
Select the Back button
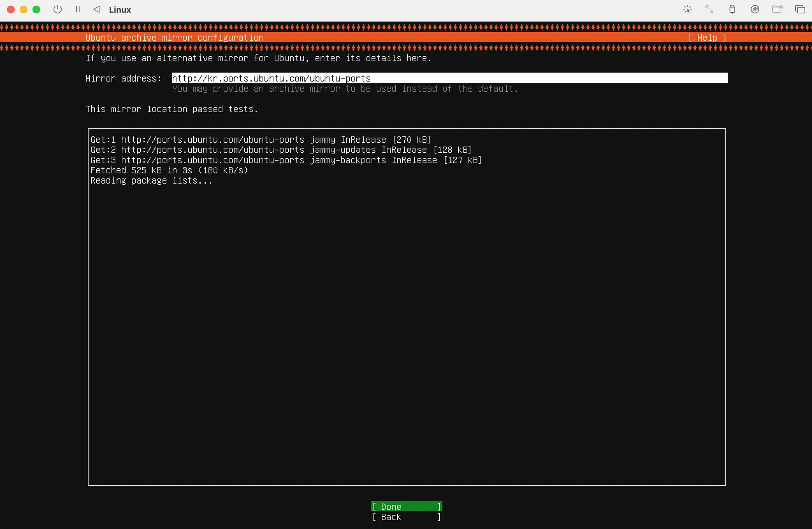(406, 517)
